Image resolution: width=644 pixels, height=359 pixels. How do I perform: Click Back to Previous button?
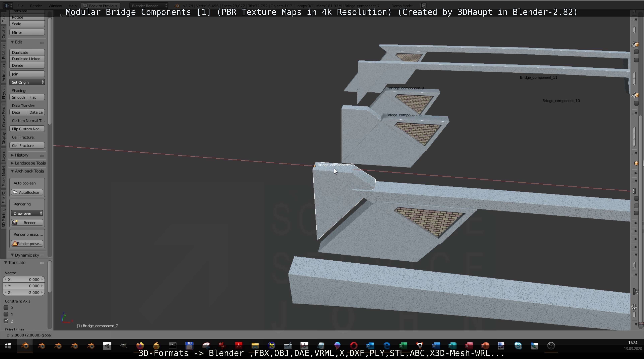click(100, 6)
